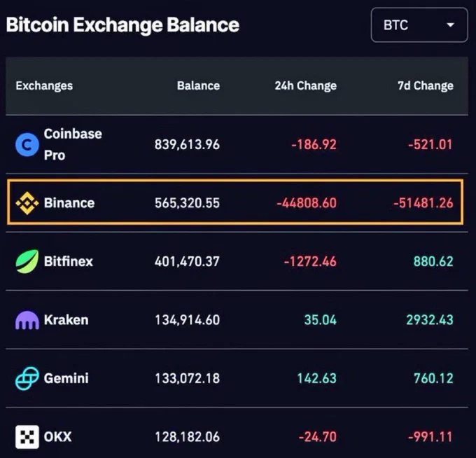
Task: Sort by the 24h Change column
Action: (x=306, y=85)
